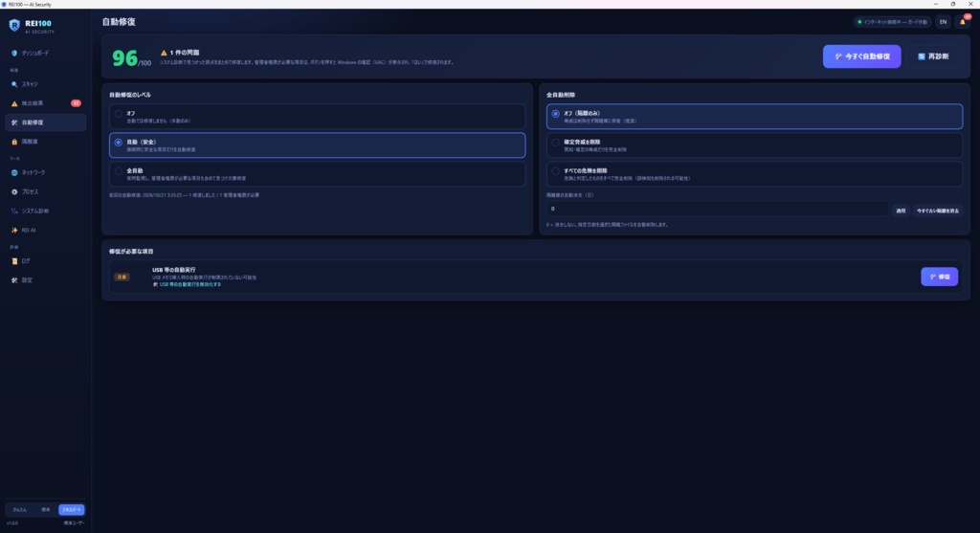Screen dimensions: 980x533
Task: Click the 標準ユーザー label
Action: (74, 523)
